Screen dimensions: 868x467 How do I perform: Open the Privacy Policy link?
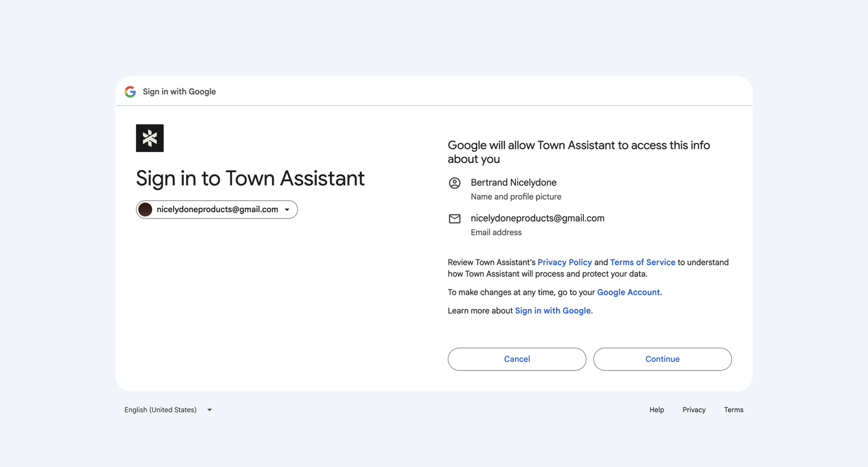564,262
